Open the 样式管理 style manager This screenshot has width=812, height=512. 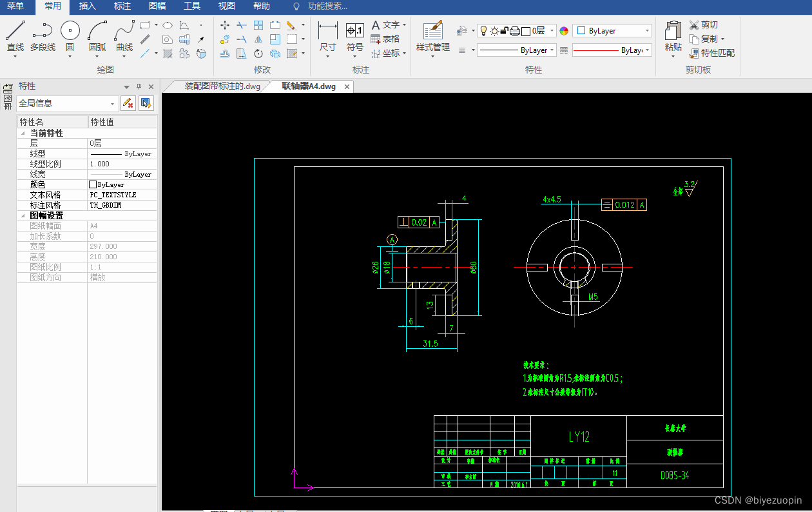pyautogui.click(x=433, y=37)
